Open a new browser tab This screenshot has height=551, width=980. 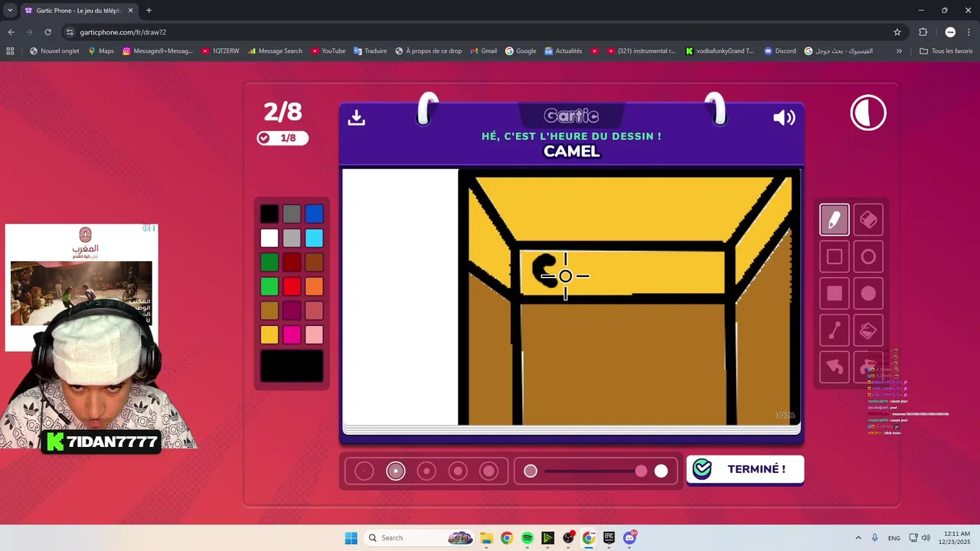[149, 11]
